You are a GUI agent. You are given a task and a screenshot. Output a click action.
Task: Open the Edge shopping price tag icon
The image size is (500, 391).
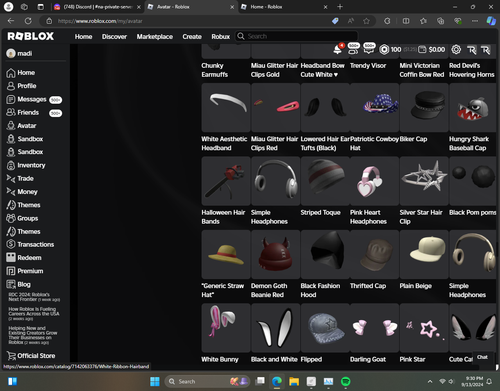(335, 21)
